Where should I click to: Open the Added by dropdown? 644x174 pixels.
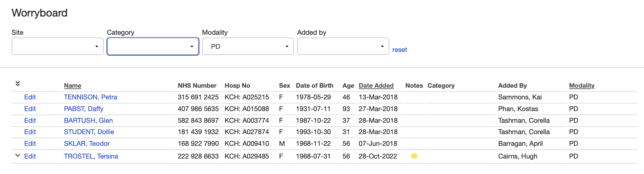pos(343,46)
